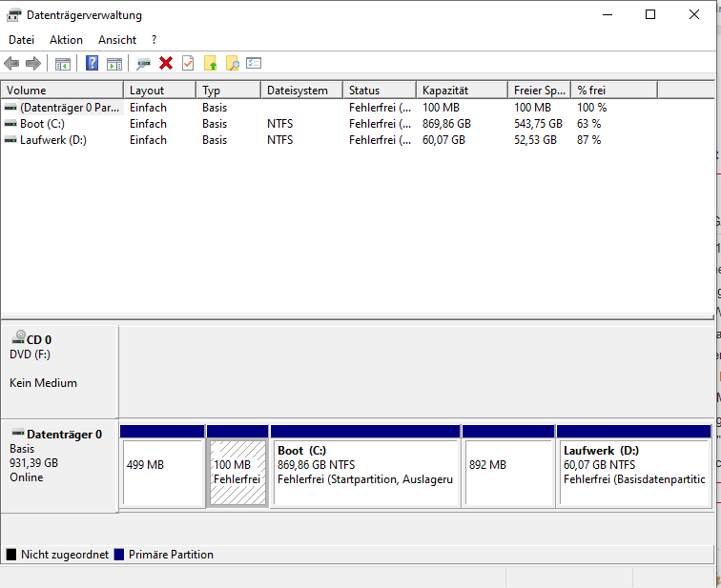Open the Aktion menu

point(66,40)
